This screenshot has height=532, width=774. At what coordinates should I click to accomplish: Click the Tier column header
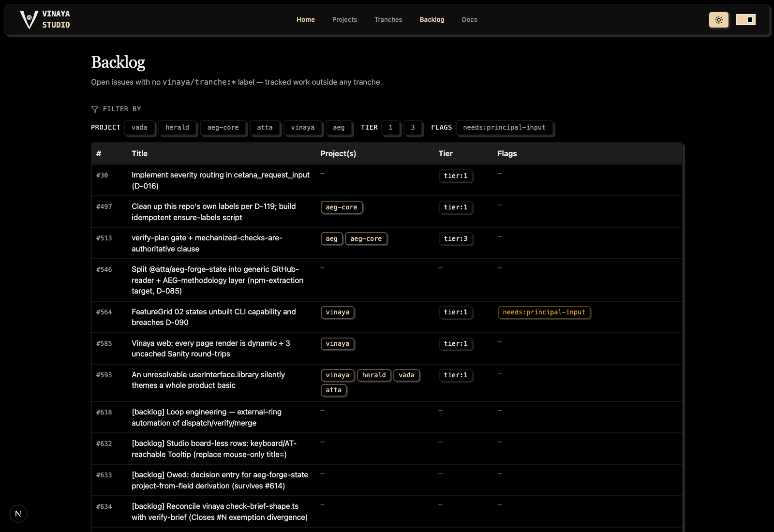(x=446, y=154)
